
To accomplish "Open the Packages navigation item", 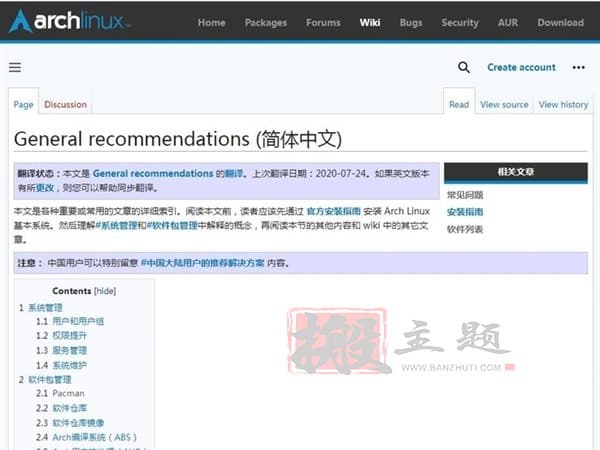I will [266, 23].
